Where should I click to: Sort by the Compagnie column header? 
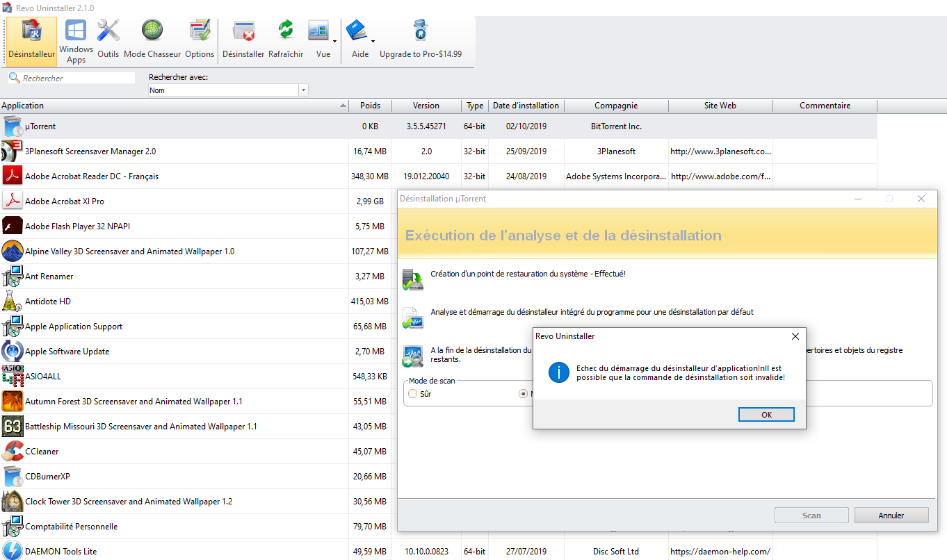(x=616, y=106)
